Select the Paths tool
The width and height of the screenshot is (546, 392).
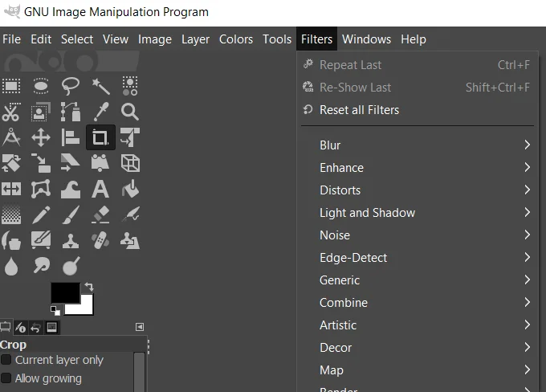click(71, 112)
